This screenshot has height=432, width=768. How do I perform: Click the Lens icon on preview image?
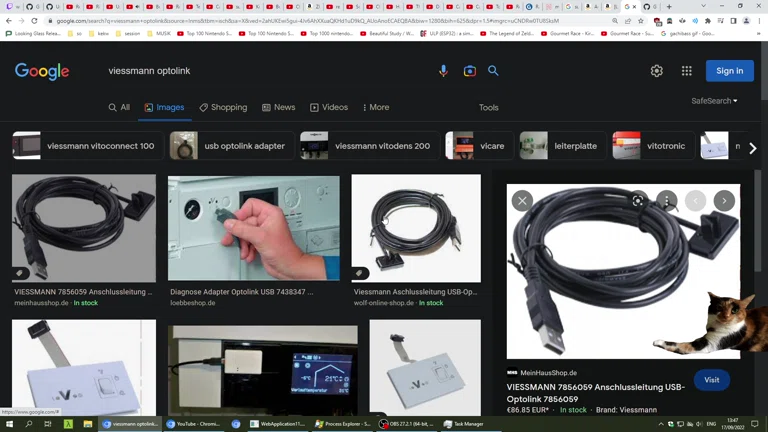click(x=638, y=201)
